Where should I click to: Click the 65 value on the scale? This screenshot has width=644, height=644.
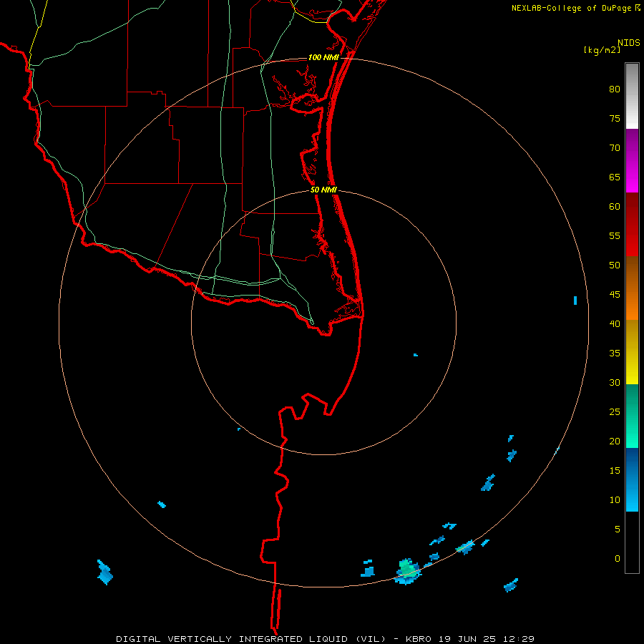(x=615, y=177)
